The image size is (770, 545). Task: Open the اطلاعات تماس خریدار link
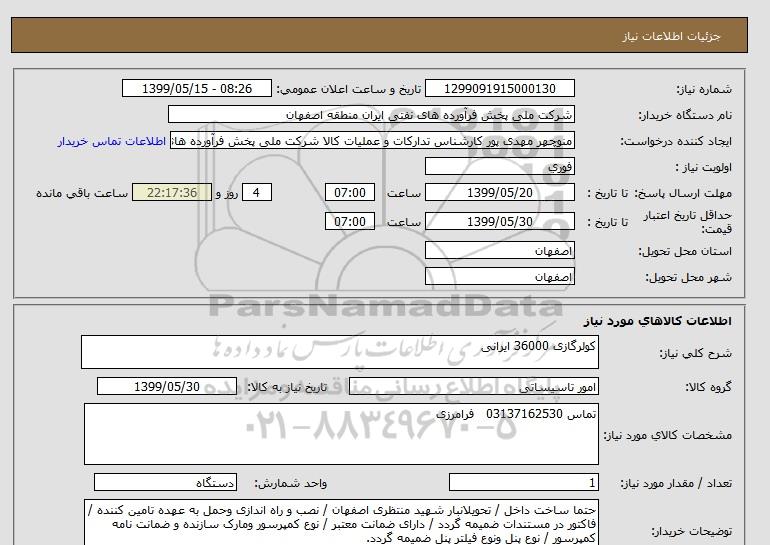[111, 141]
